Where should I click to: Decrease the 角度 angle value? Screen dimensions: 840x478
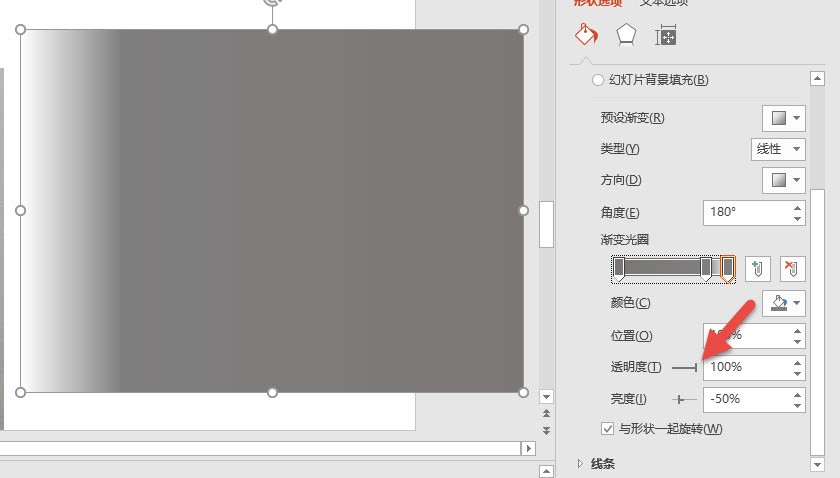(x=797, y=218)
